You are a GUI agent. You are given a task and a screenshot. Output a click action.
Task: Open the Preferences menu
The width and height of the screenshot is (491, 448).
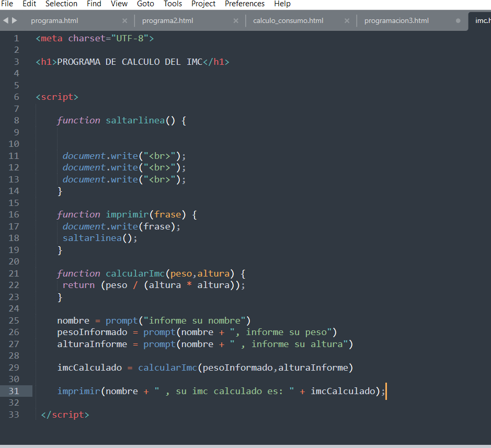[245, 4]
